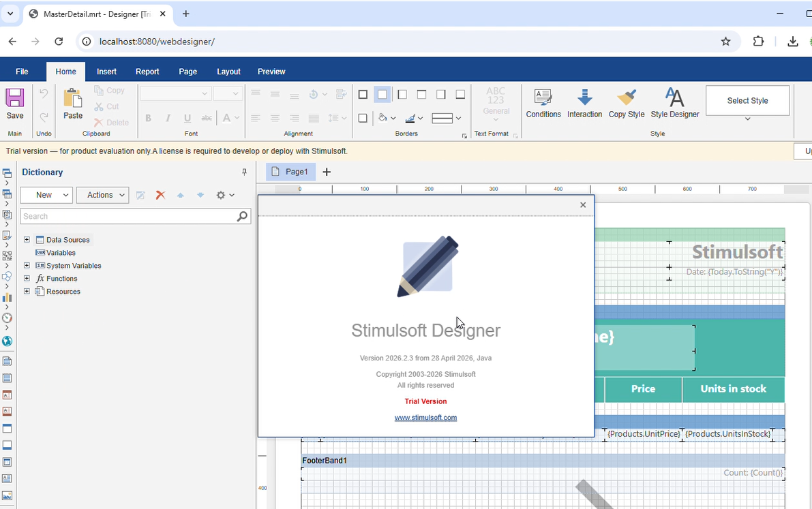Image resolution: width=812 pixels, height=509 pixels.
Task: Select the chart component icon in sidebar
Action: click(x=7, y=297)
